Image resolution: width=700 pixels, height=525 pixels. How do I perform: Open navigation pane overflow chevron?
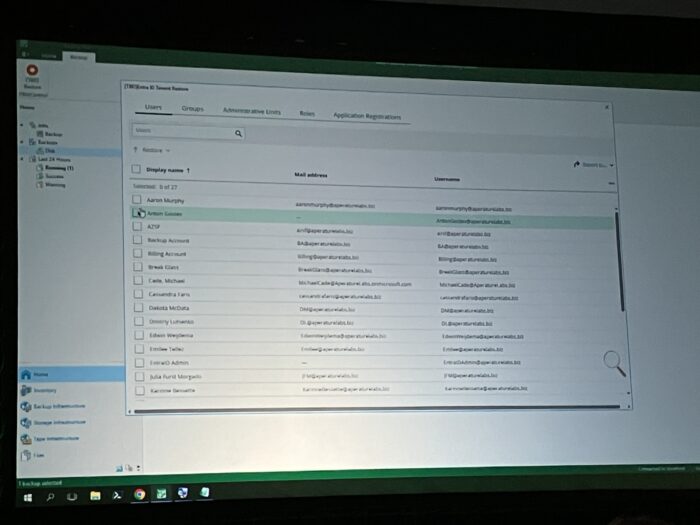(x=138, y=468)
